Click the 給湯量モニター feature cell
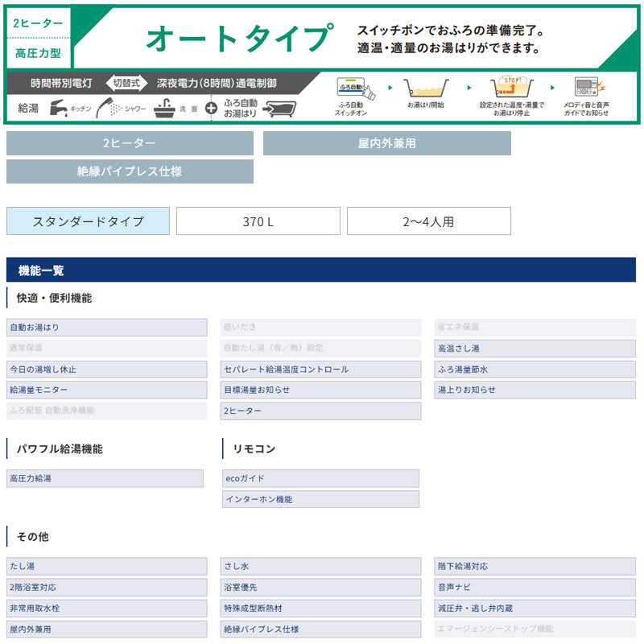The width and height of the screenshot is (644, 644). click(x=107, y=390)
